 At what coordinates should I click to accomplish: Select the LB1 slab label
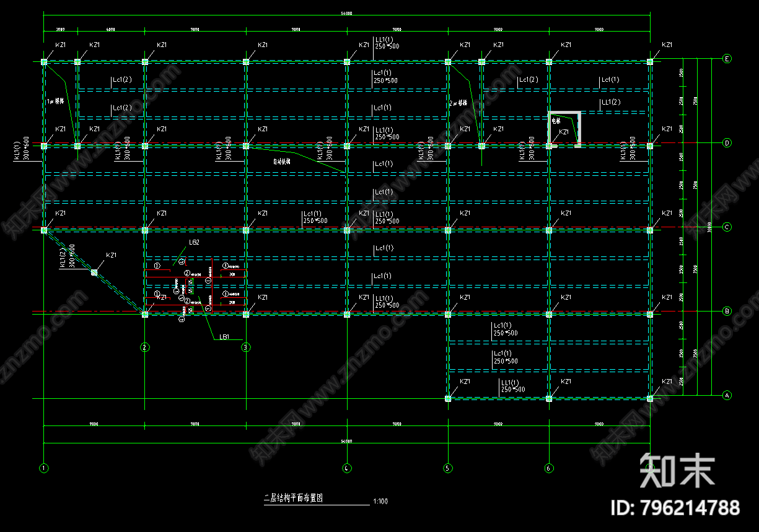point(224,338)
